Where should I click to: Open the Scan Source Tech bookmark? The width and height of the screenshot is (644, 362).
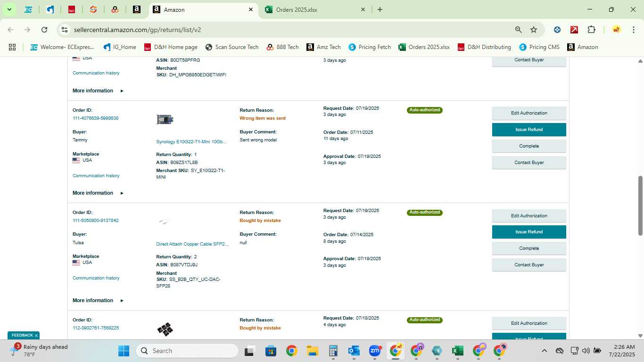tap(231, 47)
